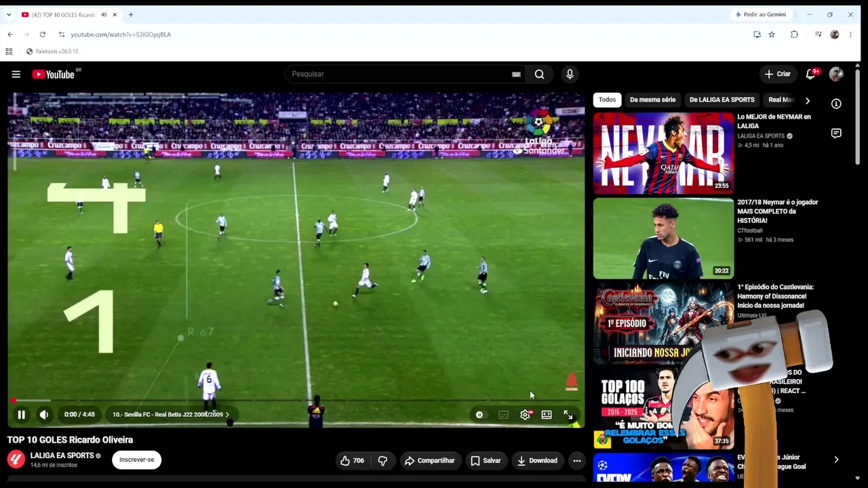Open the YouTube guide hamburger menu
Image resolution: width=868 pixels, height=488 pixels.
click(16, 75)
